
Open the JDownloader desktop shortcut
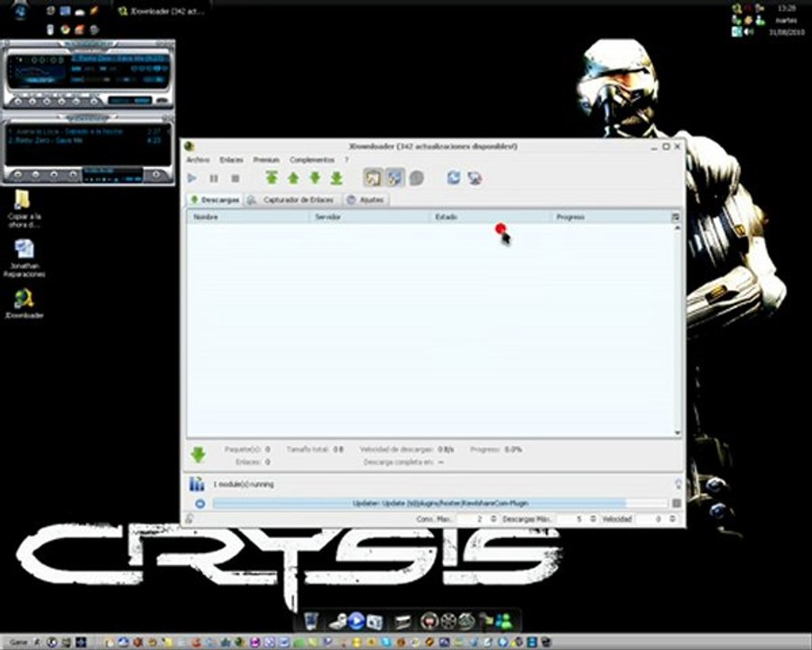(23, 303)
